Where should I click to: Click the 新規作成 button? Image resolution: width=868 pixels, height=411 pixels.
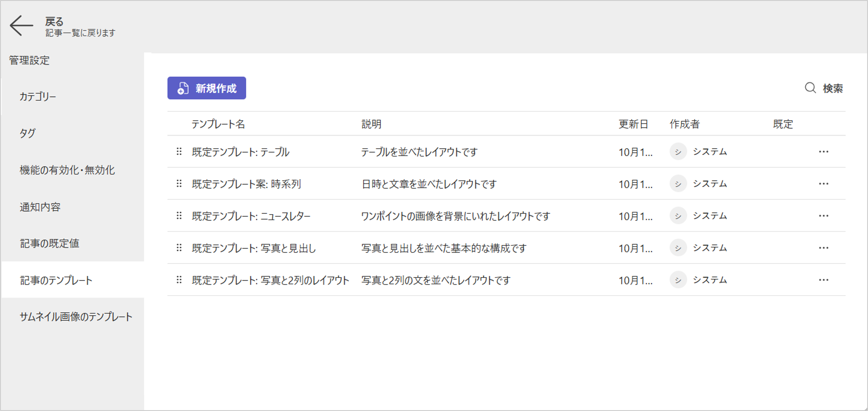click(x=207, y=88)
